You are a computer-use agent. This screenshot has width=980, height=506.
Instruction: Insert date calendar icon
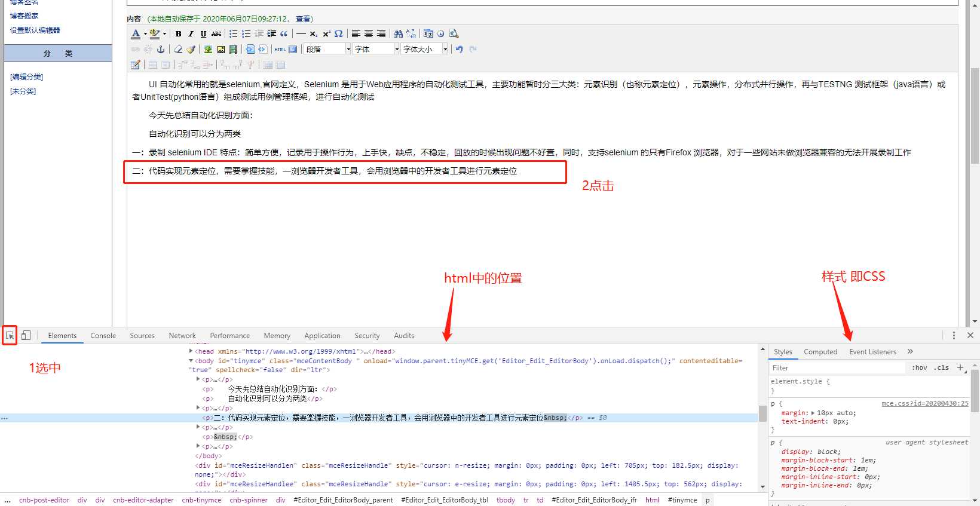(x=428, y=34)
